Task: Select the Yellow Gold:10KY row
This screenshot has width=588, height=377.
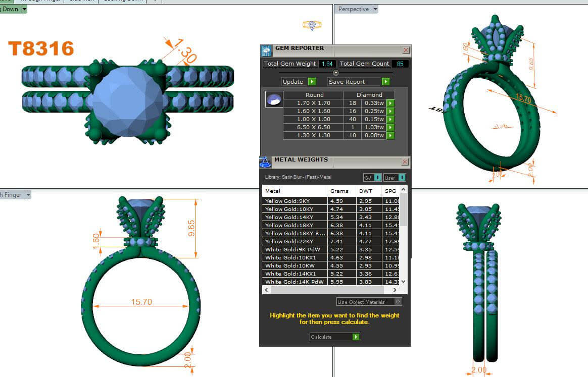Action: pos(330,209)
